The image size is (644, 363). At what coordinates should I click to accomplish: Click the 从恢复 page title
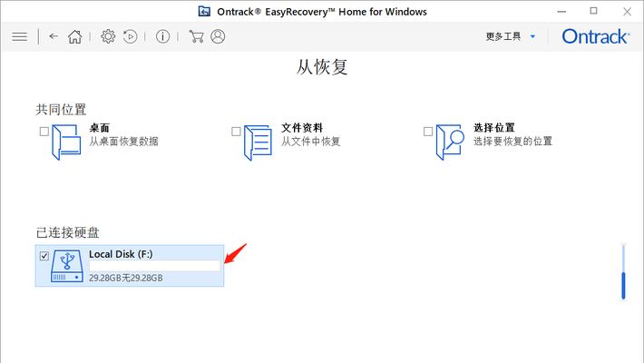click(x=322, y=67)
